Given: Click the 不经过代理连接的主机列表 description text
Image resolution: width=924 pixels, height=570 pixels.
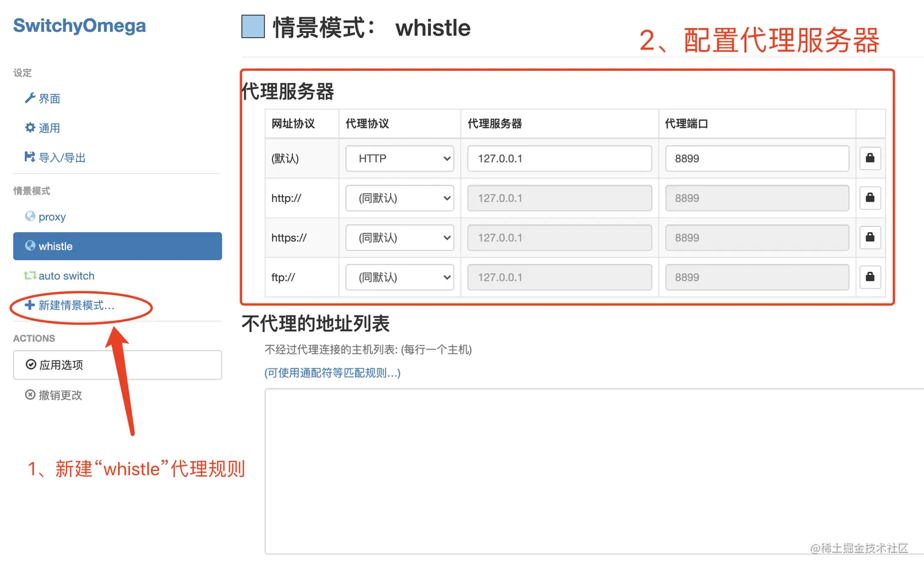Looking at the screenshot, I should click(369, 349).
